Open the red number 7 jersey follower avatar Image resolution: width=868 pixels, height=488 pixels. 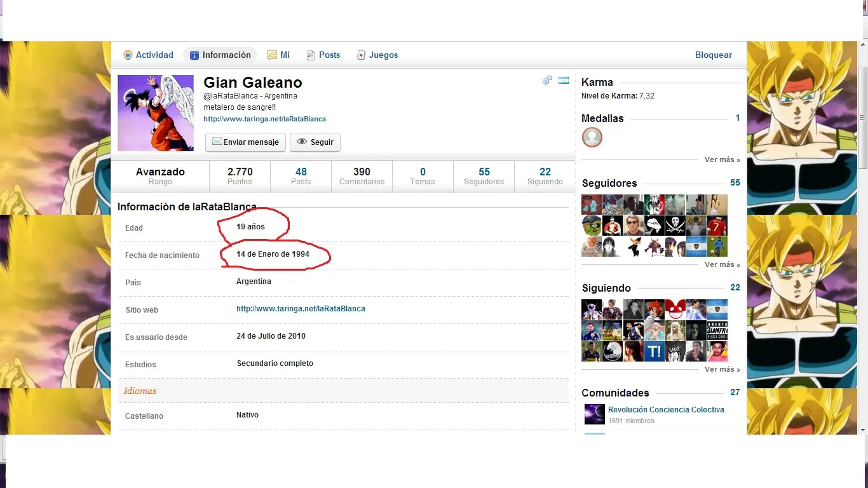click(x=717, y=226)
